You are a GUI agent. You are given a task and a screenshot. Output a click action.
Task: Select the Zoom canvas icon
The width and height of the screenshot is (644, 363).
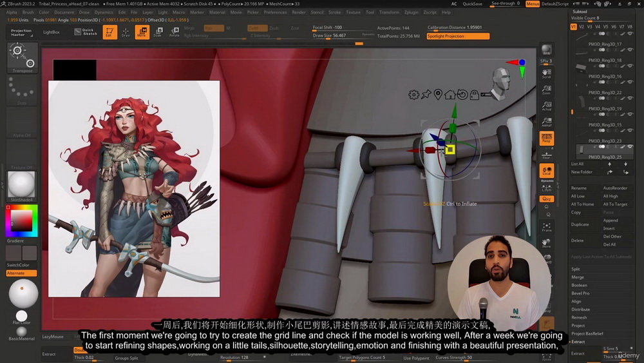pos(547,90)
